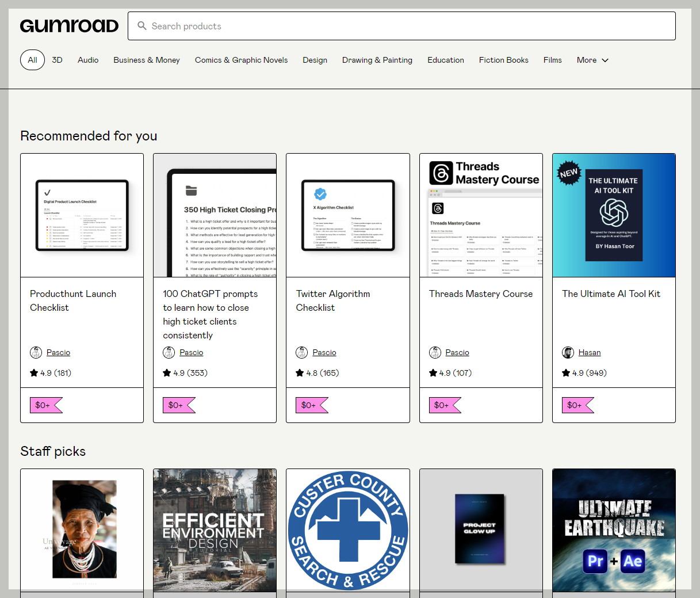Click Pascio avatar on Twitter Algorithm card
Viewport: 700px width, 598px height.
point(302,352)
